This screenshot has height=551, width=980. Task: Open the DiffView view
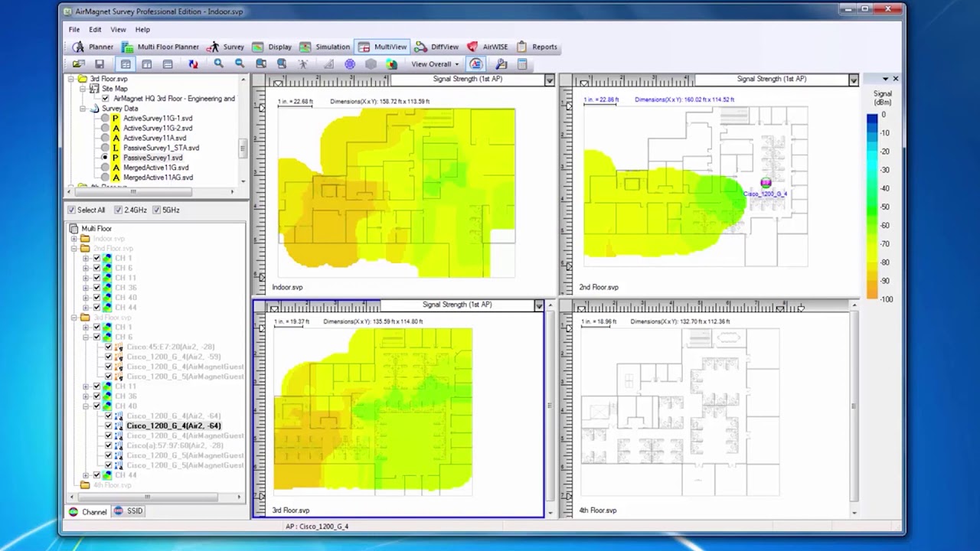click(436, 47)
